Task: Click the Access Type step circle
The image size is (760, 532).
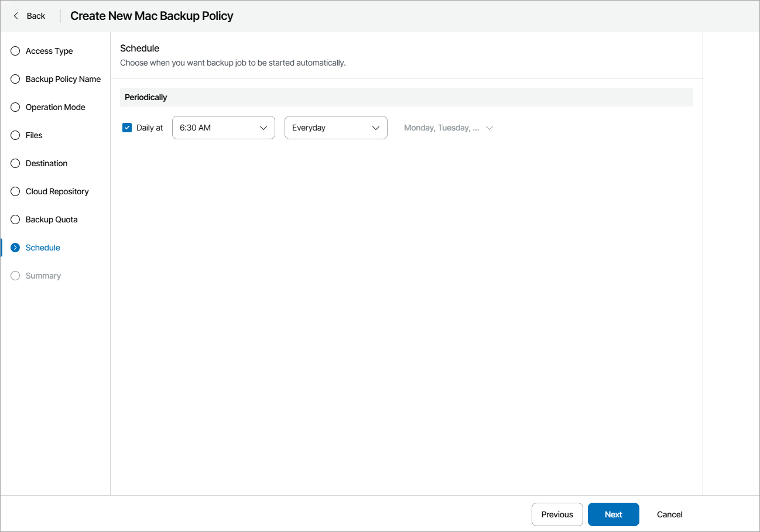Action: [x=15, y=51]
